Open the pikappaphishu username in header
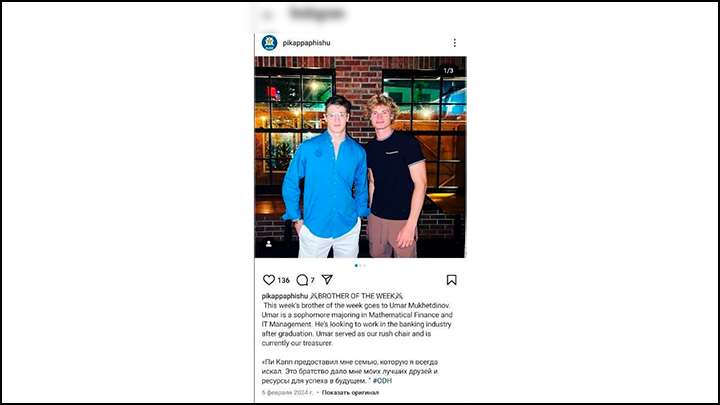The image size is (720, 405). pos(306,43)
